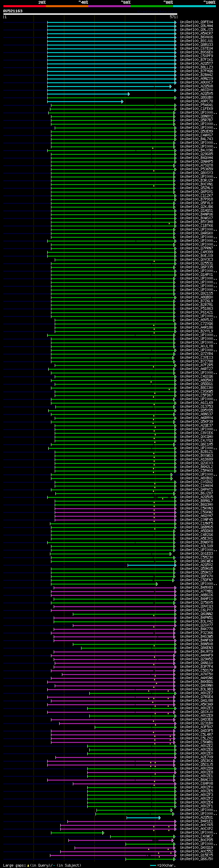Select hit label UniRef100_B4M083

click(x=196, y=588)
